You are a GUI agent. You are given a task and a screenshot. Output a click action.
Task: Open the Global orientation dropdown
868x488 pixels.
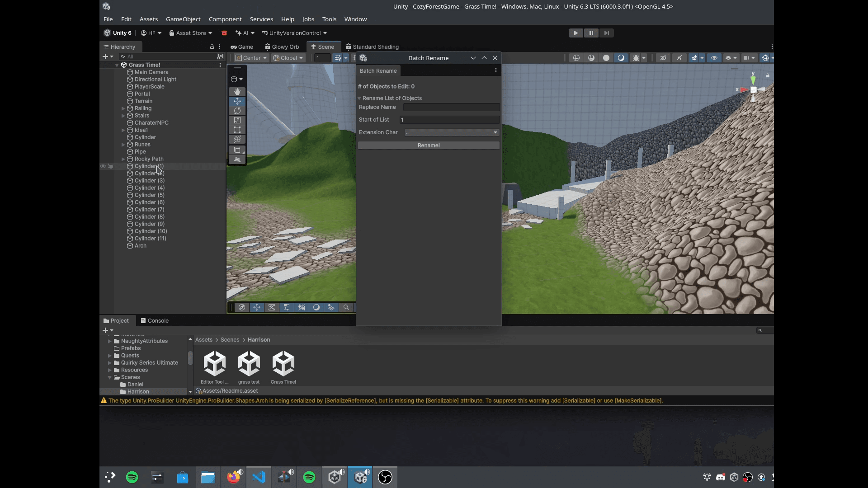pos(288,58)
